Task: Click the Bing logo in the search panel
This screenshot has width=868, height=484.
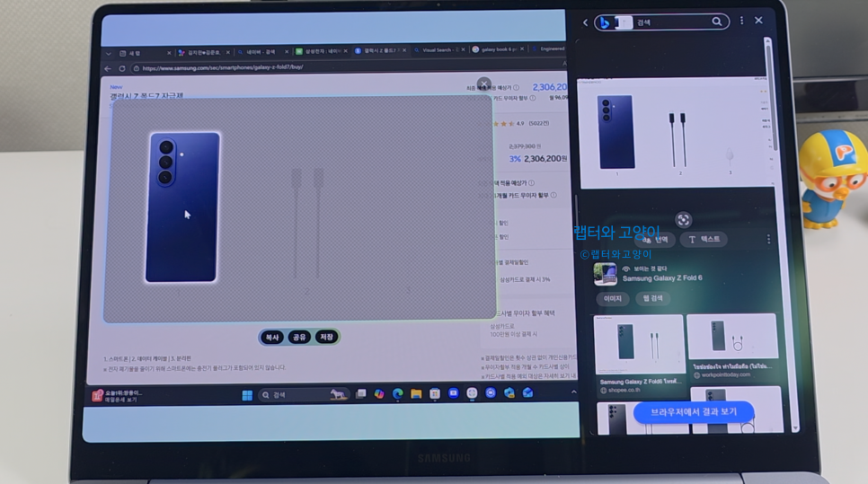Action: [605, 22]
